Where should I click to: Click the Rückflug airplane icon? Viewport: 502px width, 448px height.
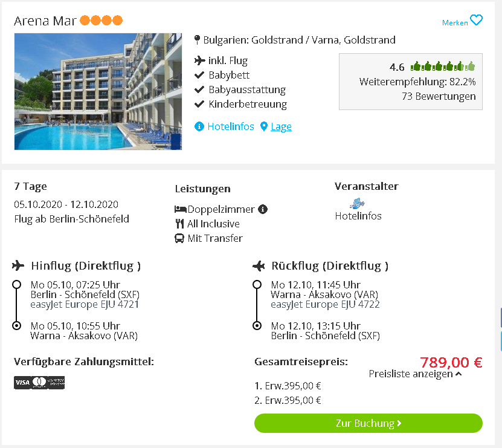pos(259,266)
